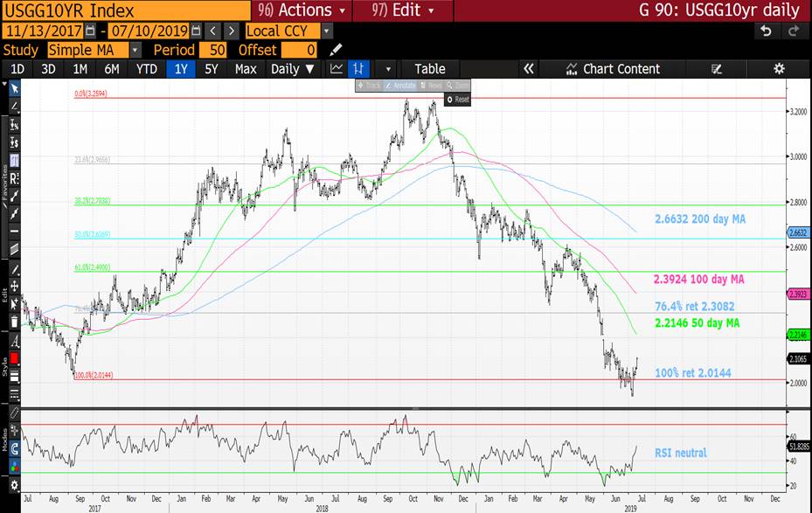Select the 6M range tab
Viewport: 812px width, 513px height.
pyautogui.click(x=111, y=69)
